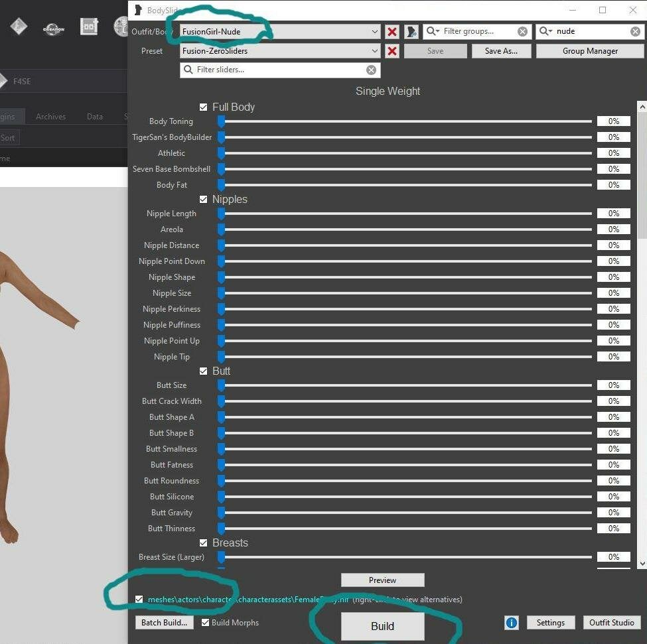The image size is (647, 644).
Task: Click BodySlide title bar app icon
Action: click(x=138, y=10)
